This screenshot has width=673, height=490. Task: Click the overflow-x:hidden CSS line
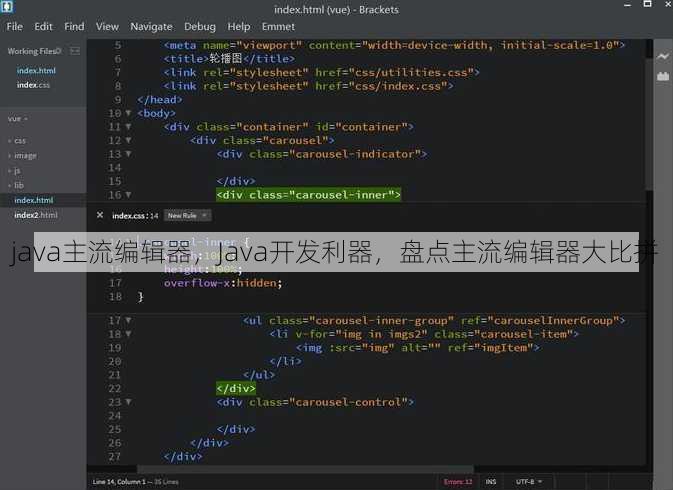(x=223, y=283)
